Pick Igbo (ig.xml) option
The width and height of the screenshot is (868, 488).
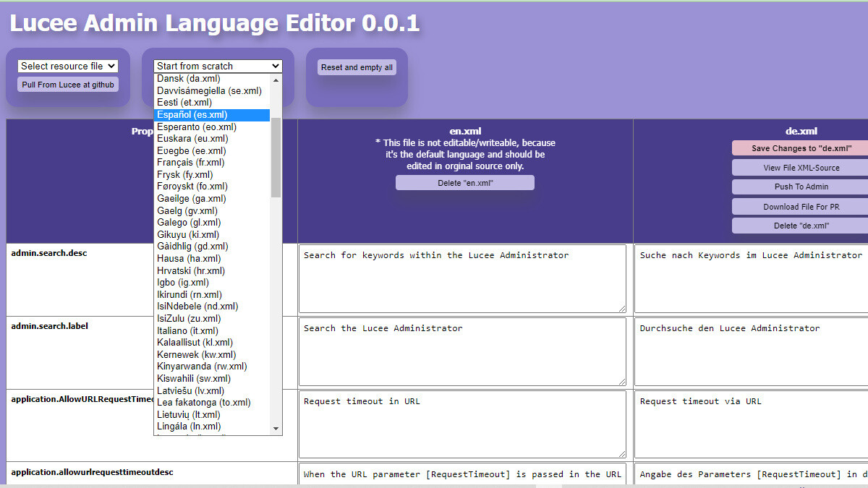(x=212, y=283)
